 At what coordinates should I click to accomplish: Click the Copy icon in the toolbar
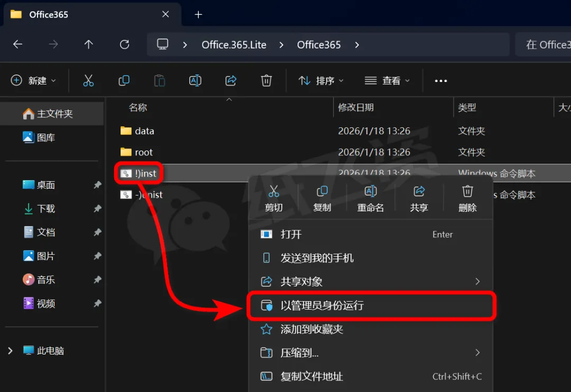(x=124, y=80)
